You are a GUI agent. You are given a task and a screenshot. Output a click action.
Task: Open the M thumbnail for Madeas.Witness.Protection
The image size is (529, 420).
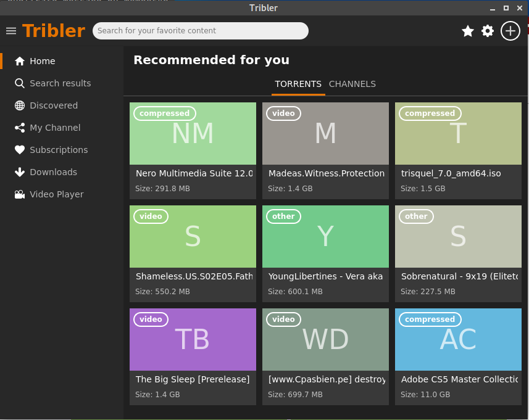pyautogui.click(x=325, y=133)
